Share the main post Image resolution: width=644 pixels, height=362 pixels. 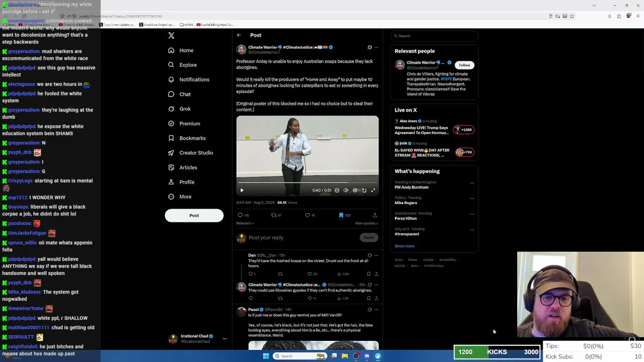pos(375,215)
